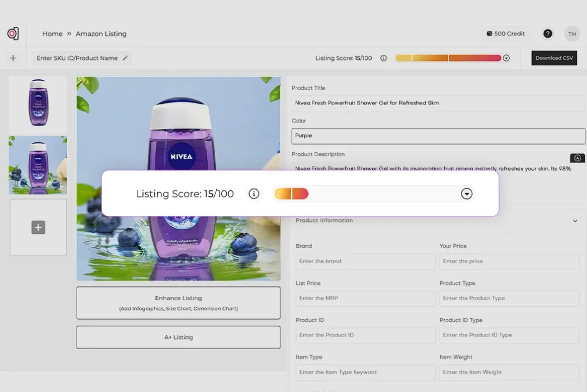Click the Enter the price field
The image size is (587, 392).
(509, 262)
